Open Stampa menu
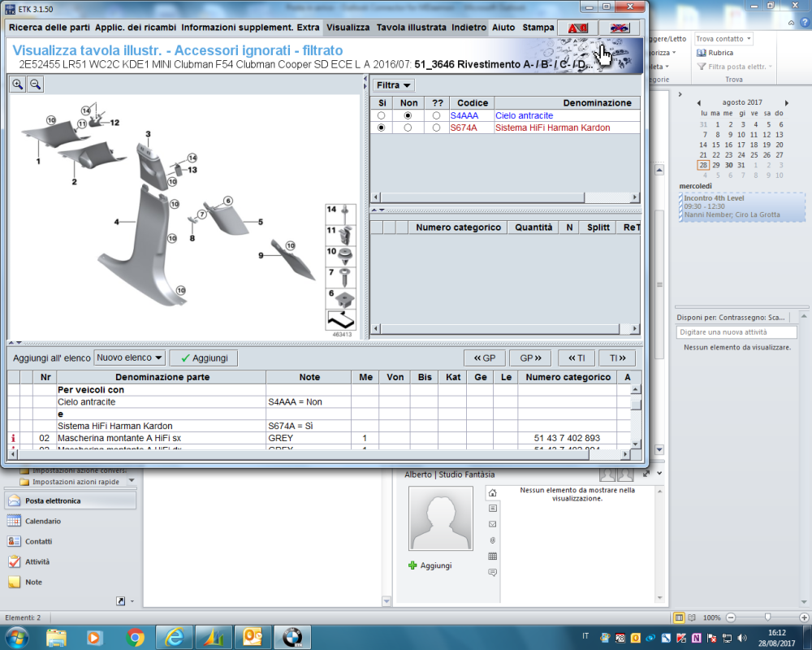Viewport: 812px width, 650px height. (x=538, y=28)
